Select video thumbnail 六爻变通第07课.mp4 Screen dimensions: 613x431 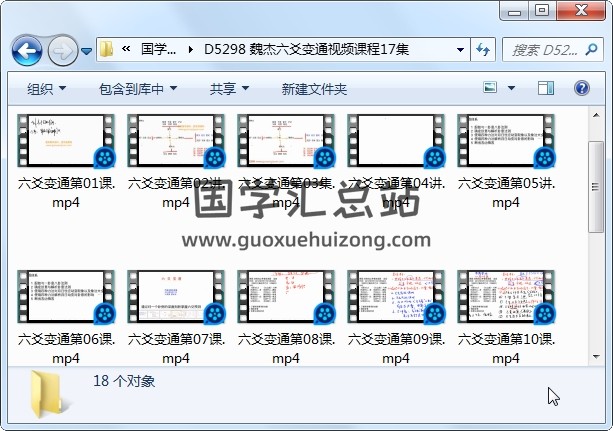click(176, 297)
